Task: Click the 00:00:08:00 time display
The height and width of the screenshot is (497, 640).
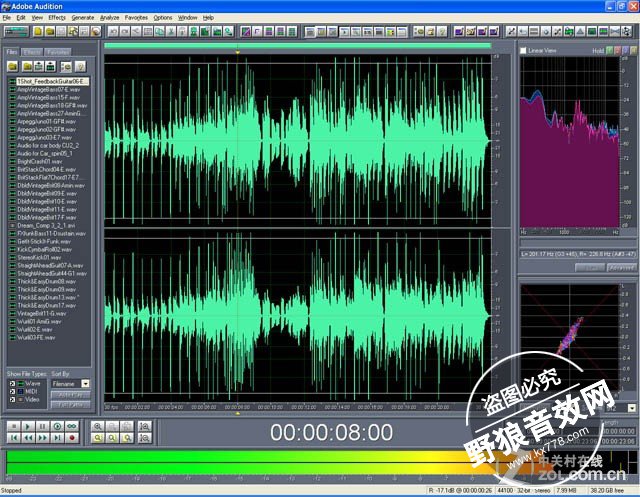Action: [x=331, y=433]
